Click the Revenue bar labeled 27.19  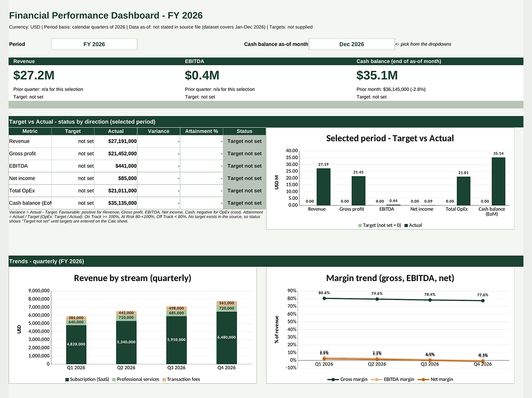[323, 187]
